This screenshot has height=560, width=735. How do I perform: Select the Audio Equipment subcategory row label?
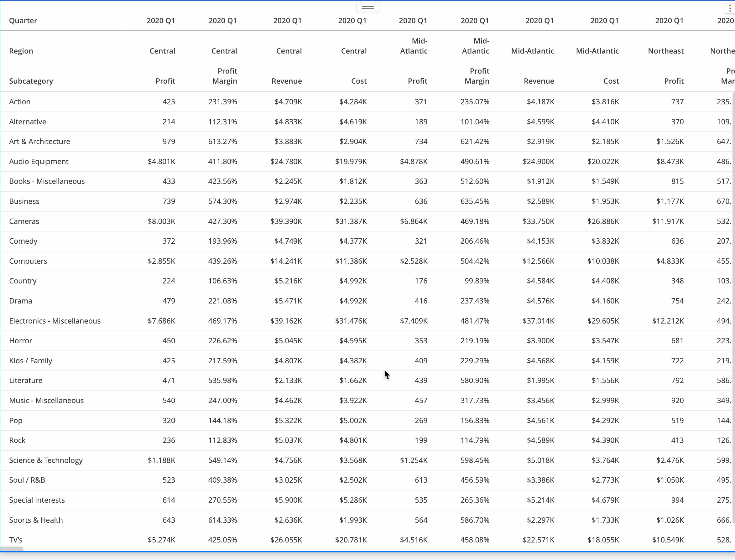click(39, 162)
